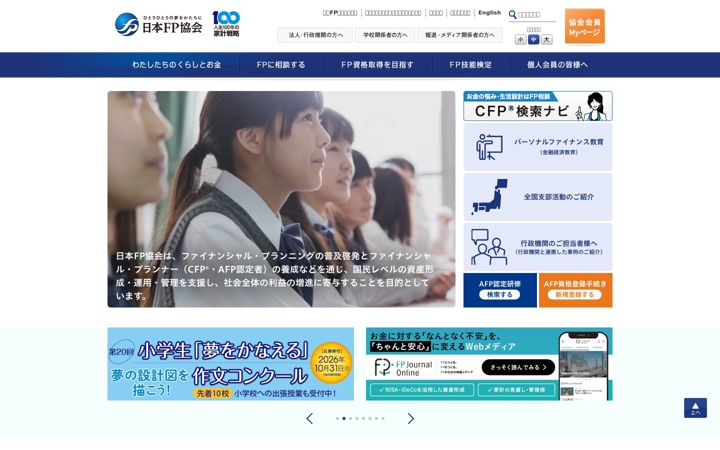
Task: Go to next carousel slide arrow
Action: [411, 418]
